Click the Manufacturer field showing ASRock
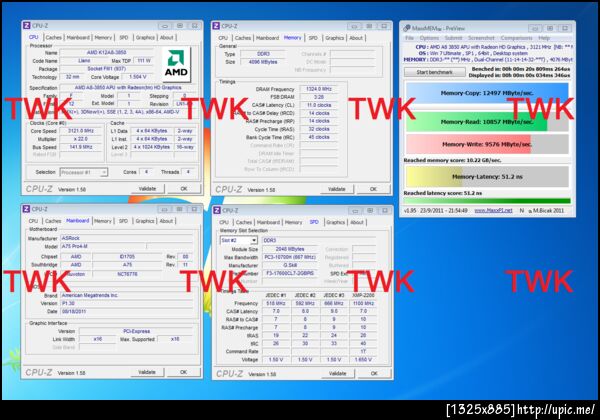The width and height of the screenshot is (600, 420). (127, 238)
